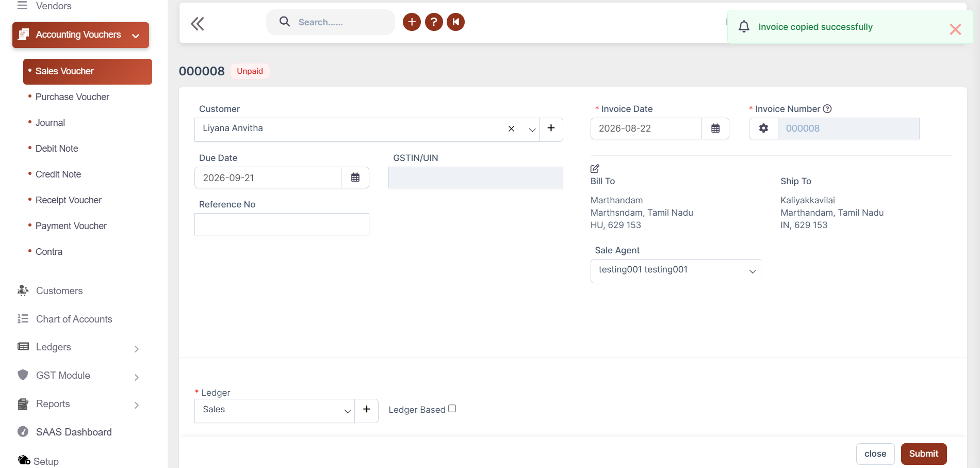Click the notification bell icon

(744, 27)
